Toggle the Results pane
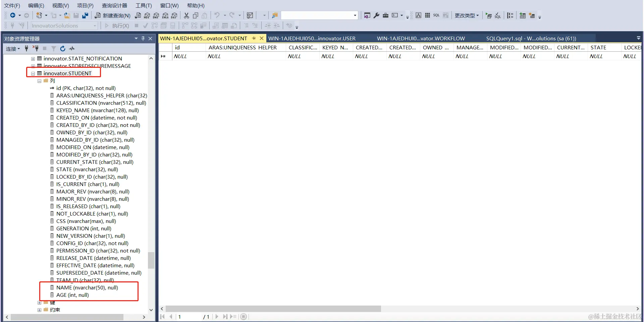This screenshot has height=322, width=644. (445, 15)
